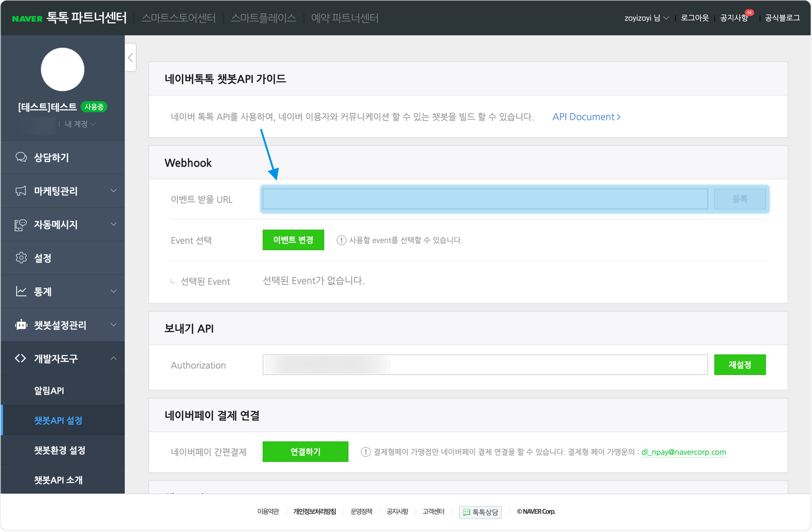Click the gear icon for 설정

(x=21, y=258)
